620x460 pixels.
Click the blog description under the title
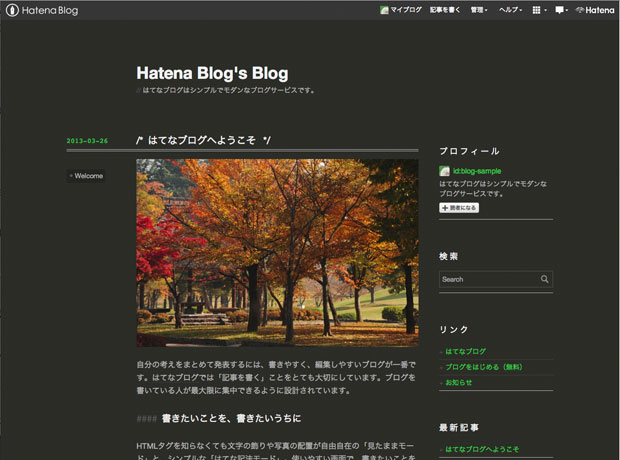coord(229,90)
